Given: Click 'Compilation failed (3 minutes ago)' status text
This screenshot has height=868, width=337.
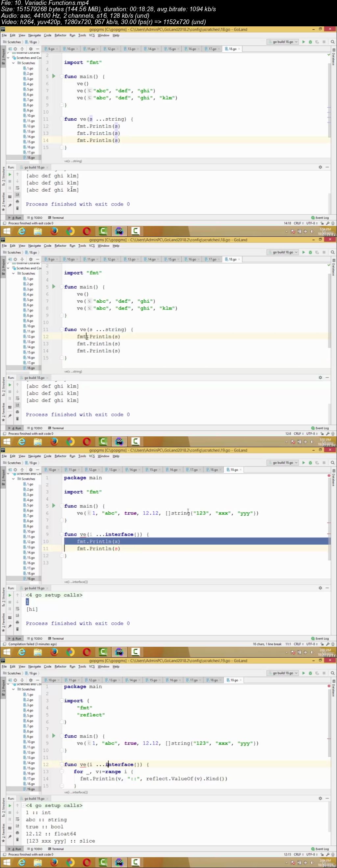Looking at the screenshot, I should [32, 644].
